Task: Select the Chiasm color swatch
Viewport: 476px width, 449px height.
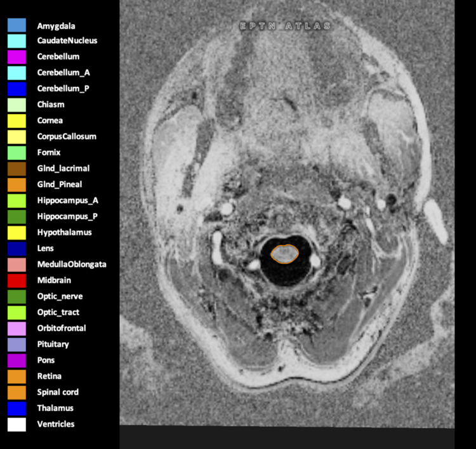Action: pos(17,105)
